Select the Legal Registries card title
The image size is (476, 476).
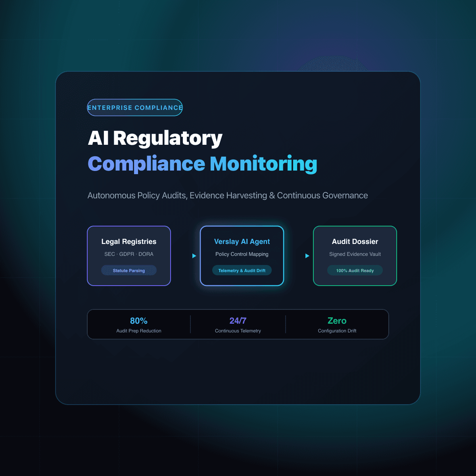129,242
